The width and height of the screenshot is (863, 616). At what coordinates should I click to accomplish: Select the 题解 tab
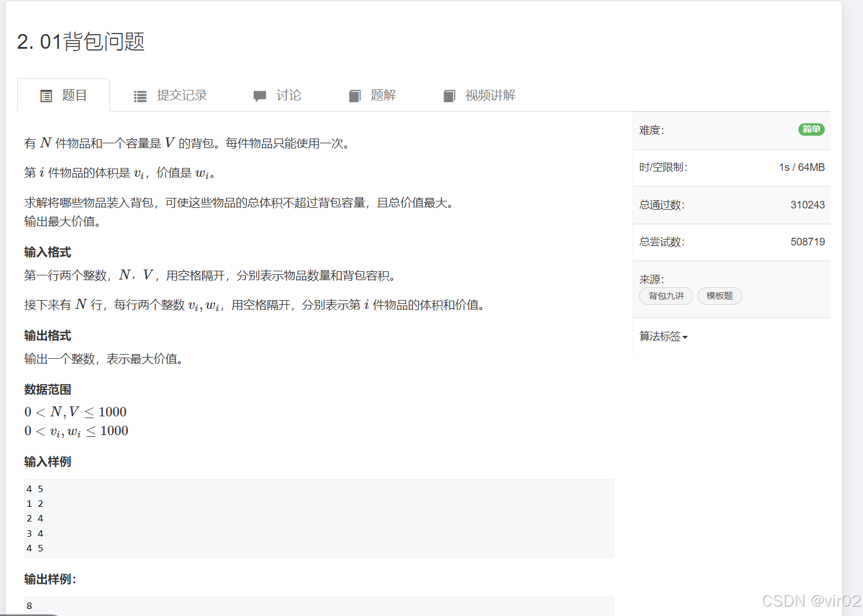pyautogui.click(x=383, y=95)
